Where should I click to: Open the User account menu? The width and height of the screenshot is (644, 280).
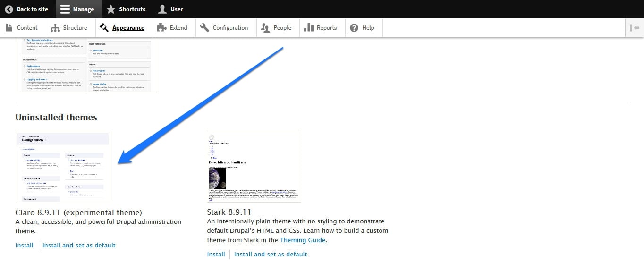click(x=170, y=9)
